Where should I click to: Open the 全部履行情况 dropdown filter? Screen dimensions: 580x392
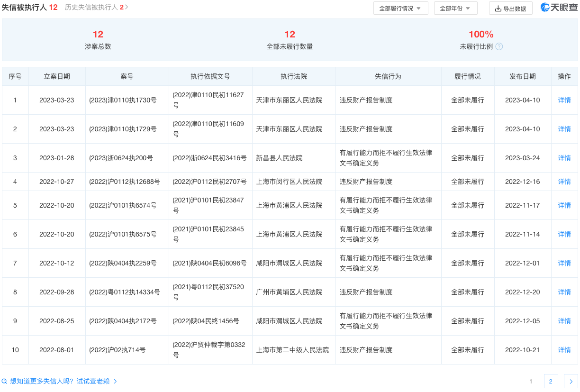point(400,8)
